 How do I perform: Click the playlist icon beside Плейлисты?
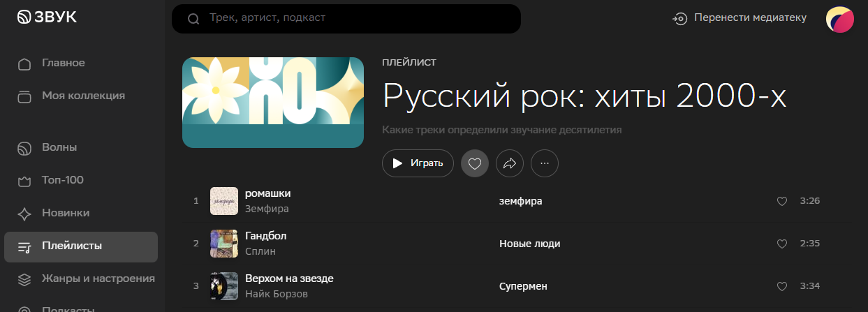24,247
